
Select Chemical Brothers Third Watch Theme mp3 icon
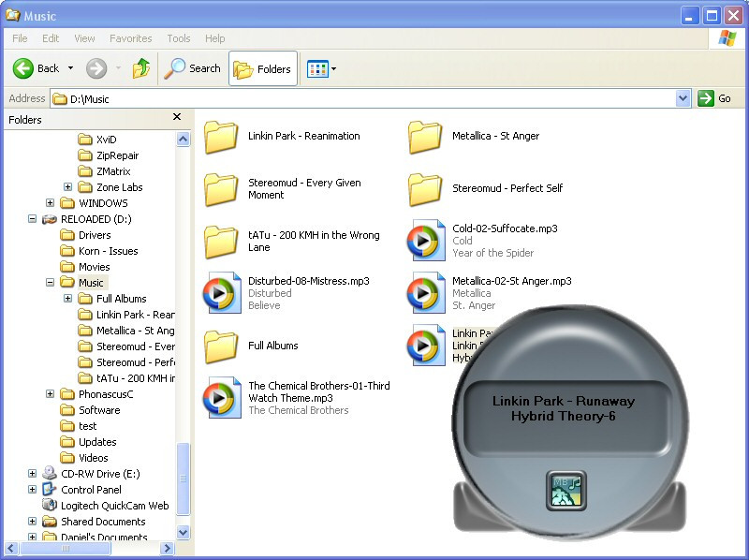coord(222,398)
